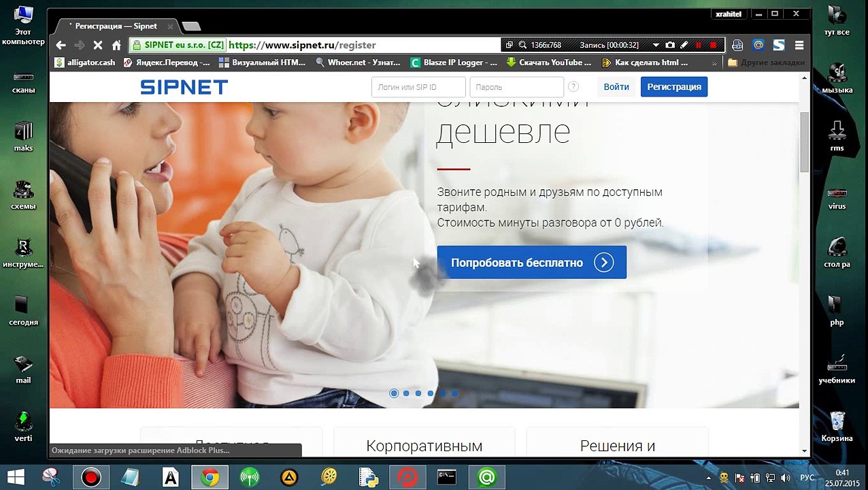The image size is (868, 490).
Task: Click the SIPNET eu s.r.o. security certificate badge
Action: pos(178,45)
